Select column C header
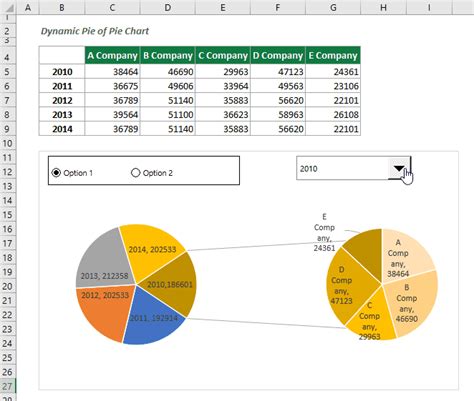 112,7
